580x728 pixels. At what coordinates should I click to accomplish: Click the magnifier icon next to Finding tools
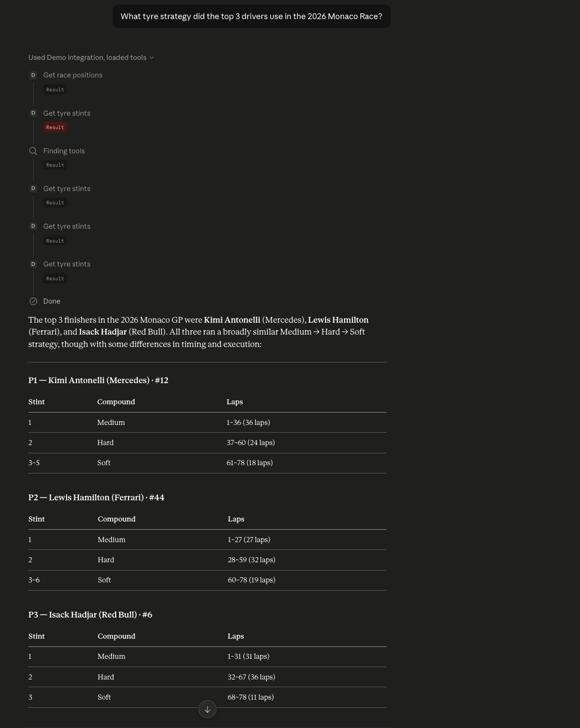click(34, 151)
